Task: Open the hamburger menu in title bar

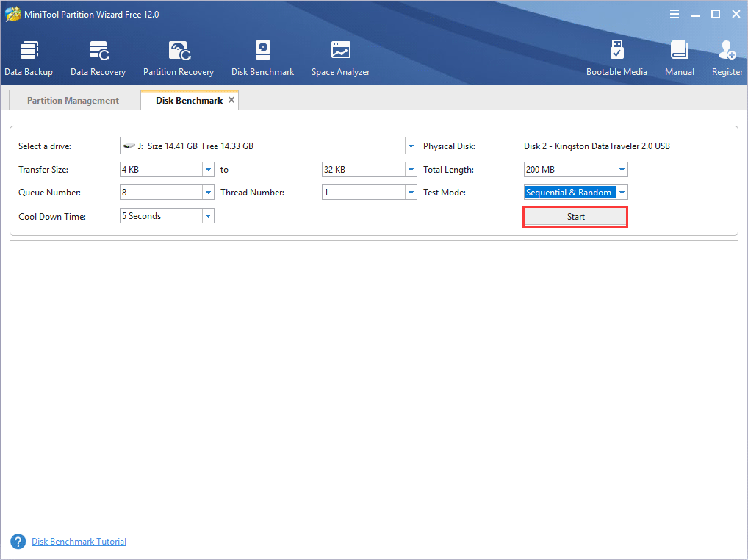Action: pos(675,14)
